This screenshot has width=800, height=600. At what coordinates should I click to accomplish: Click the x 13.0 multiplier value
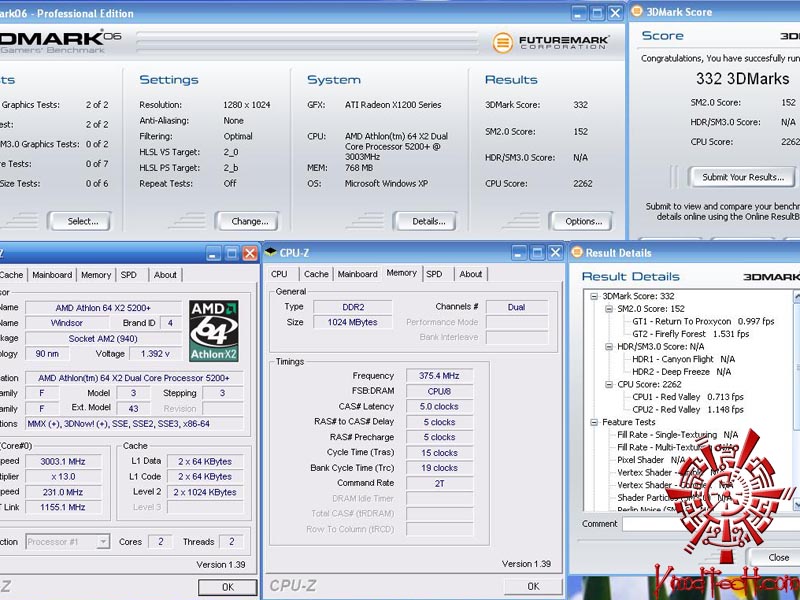coord(63,477)
